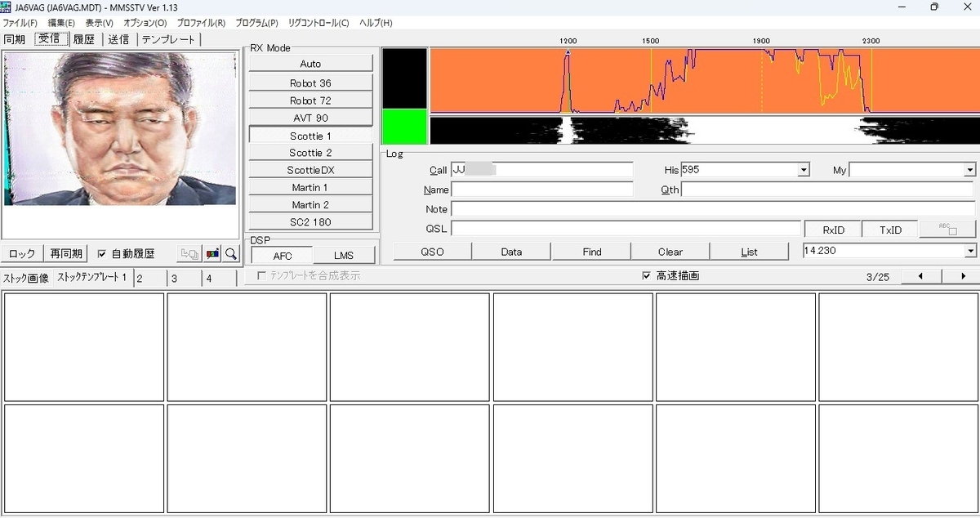Click the ABC callsign macro button
This screenshot has width=980, height=518.
(947, 230)
